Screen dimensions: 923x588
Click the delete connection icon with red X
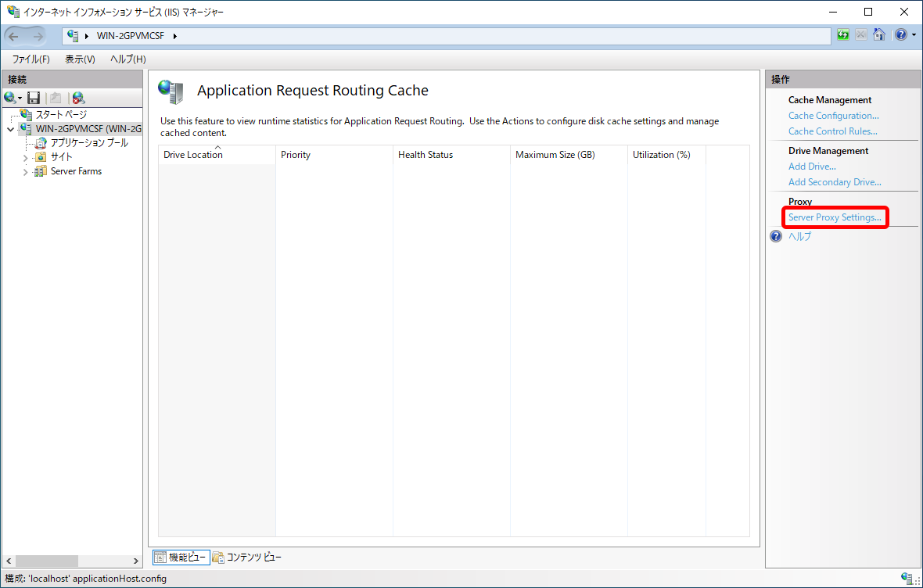click(x=78, y=98)
